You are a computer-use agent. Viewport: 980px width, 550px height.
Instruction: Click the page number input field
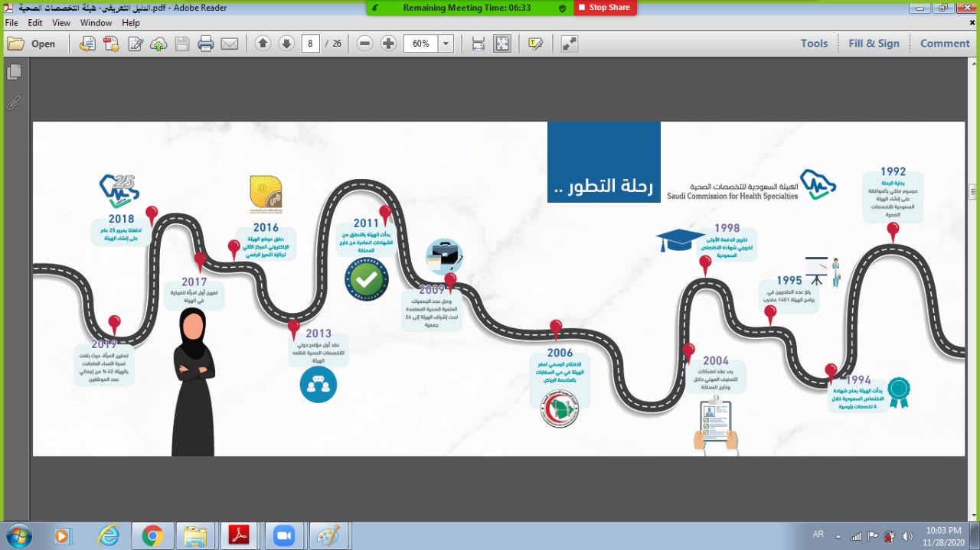pyautogui.click(x=310, y=44)
